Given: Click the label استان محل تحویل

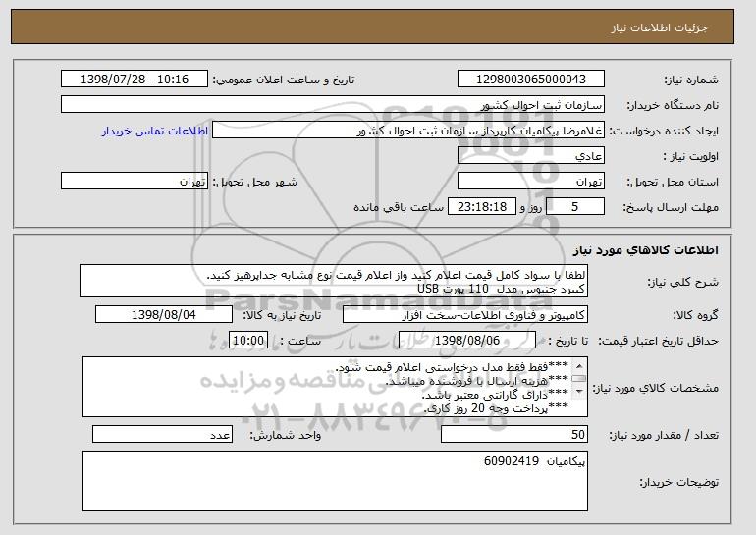Looking at the screenshot, I should 673,182.
